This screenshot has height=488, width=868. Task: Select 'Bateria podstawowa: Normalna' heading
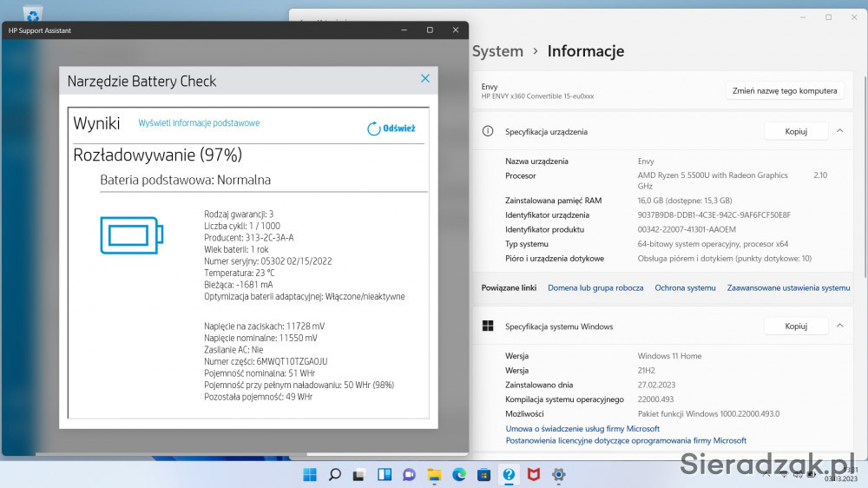[x=186, y=180]
